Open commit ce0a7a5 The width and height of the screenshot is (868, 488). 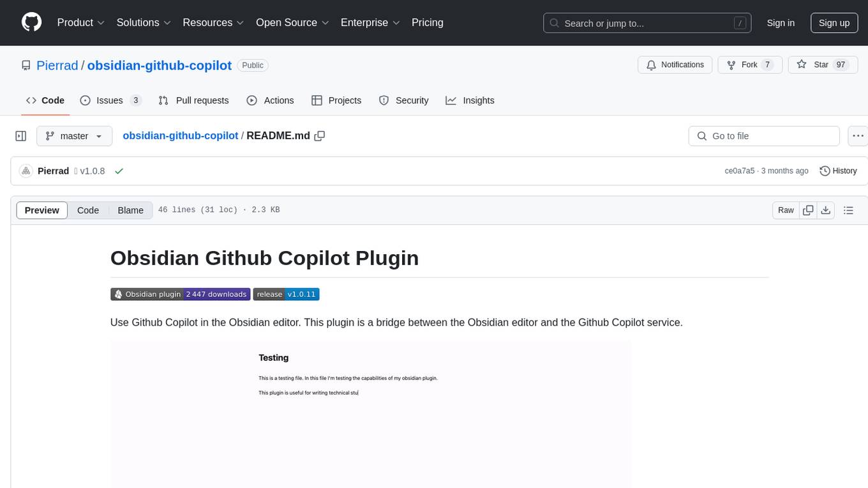pos(740,171)
